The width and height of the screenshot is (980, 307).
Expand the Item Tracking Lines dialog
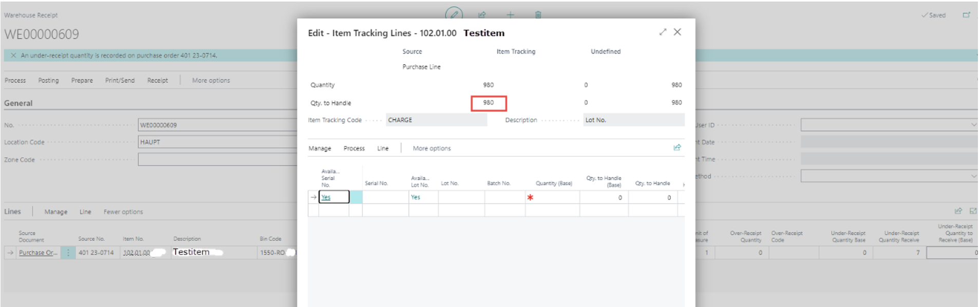coord(663,32)
